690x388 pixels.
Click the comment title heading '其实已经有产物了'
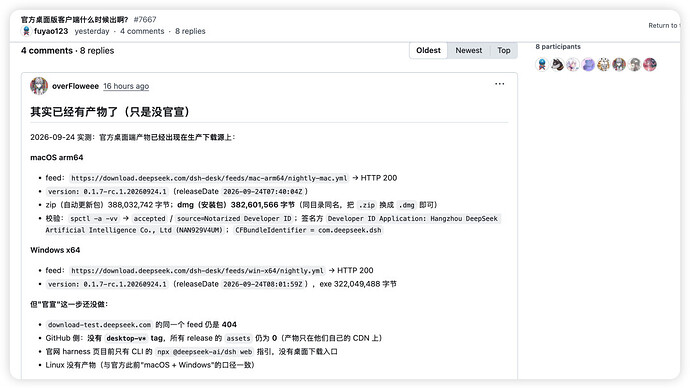pyautogui.click(x=110, y=112)
